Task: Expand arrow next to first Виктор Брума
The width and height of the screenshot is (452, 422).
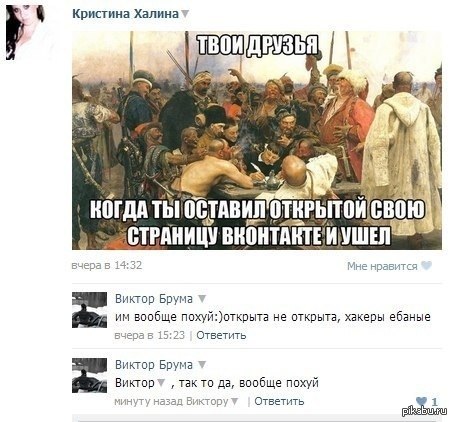Action: [202, 298]
